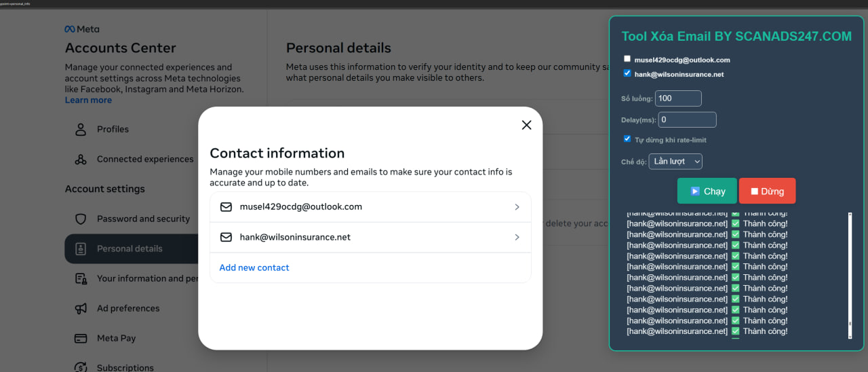Click the Connected experiences icon
The image size is (868, 372).
(81, 160)
